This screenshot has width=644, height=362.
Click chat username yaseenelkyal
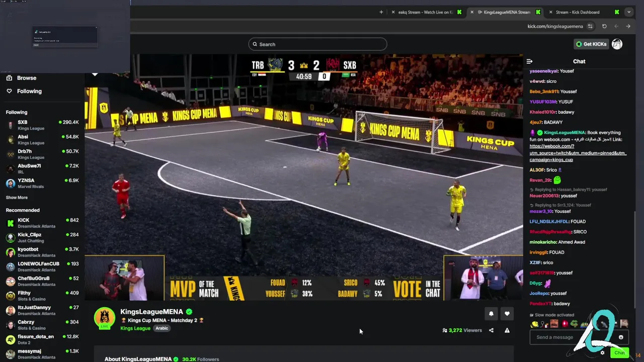pyautogui.click(x=543, y=71)
